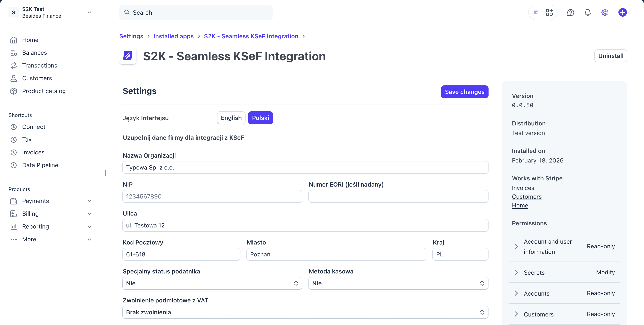Open Invoices link under Works with Stripe
Screen dimensions: 644x325
coord(523,188)
